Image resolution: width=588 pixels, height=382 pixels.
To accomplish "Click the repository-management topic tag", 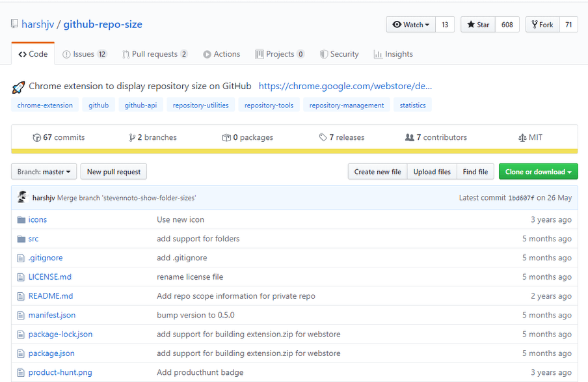I will point(347,105).
